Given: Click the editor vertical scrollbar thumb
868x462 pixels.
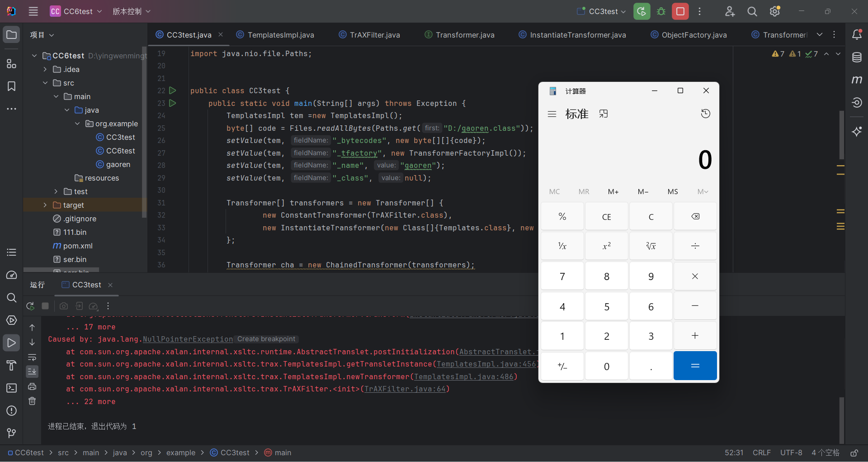Looking at the screenshot, I should pos(841,135).
